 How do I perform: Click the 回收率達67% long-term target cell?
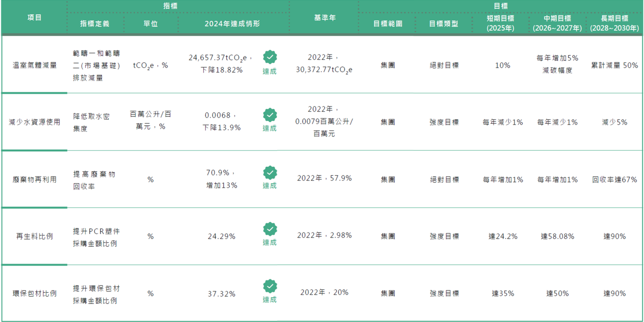pos(614,180)
